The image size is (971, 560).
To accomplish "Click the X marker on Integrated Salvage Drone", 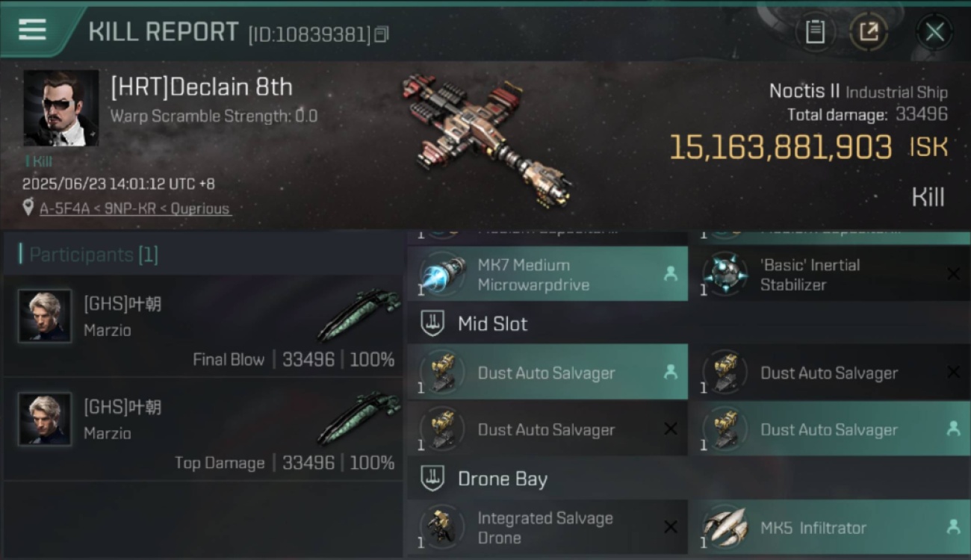I will [x=670, y=527].
